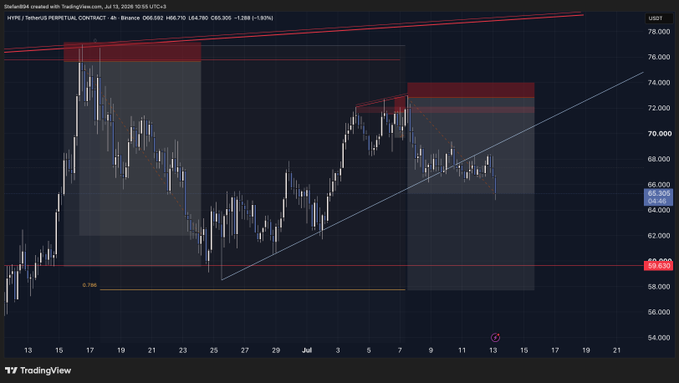Click the TradingView logo
Image resolution: width=679 pixels, height=383 pixels.
pyautogui.click(x=38, y=370)
